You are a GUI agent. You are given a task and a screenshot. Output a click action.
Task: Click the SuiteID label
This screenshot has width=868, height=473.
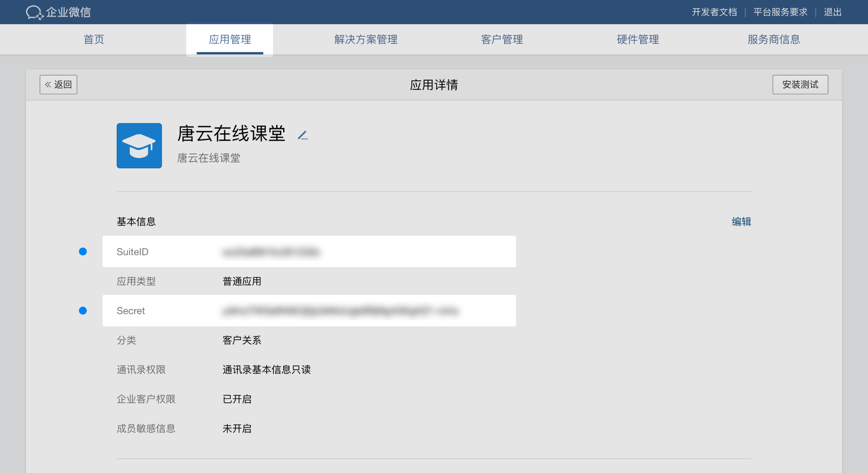(x=133, y=251)
